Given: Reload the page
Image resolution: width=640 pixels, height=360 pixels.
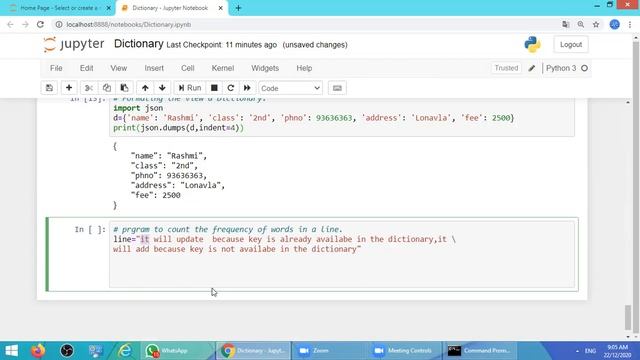Looking at the screenshot, I should pos(40,24).
